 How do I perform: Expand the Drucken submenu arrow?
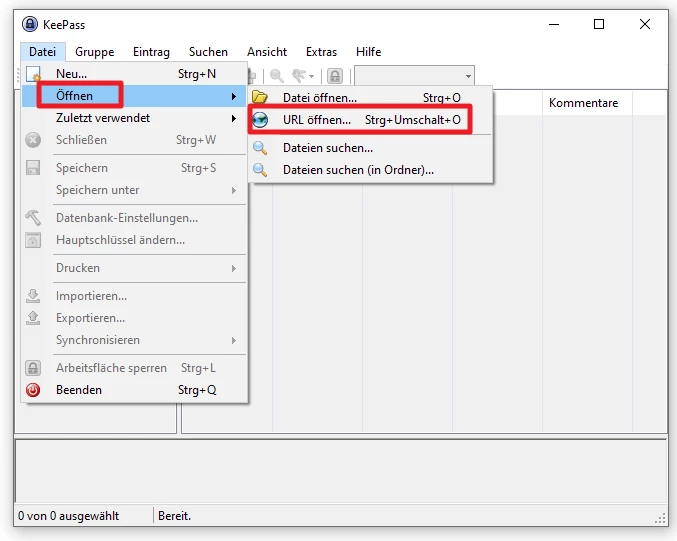pyautogui.click(x=234, y=268)
